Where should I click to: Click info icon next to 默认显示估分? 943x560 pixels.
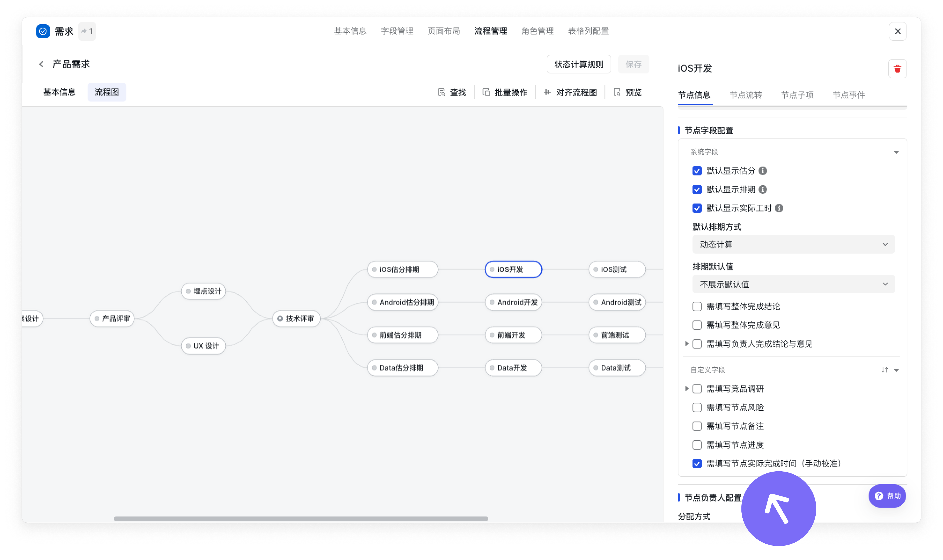tap(763, 171)
